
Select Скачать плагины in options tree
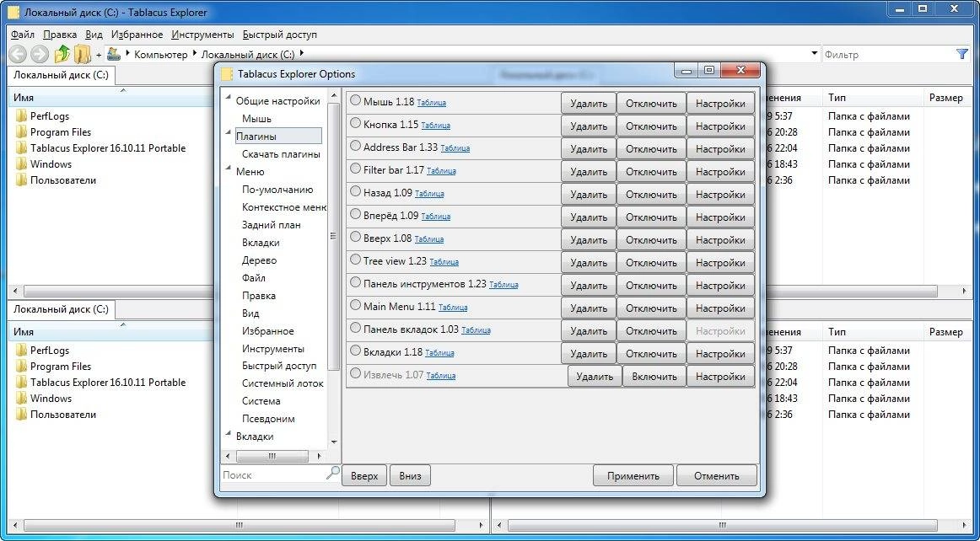coord(281,153)
